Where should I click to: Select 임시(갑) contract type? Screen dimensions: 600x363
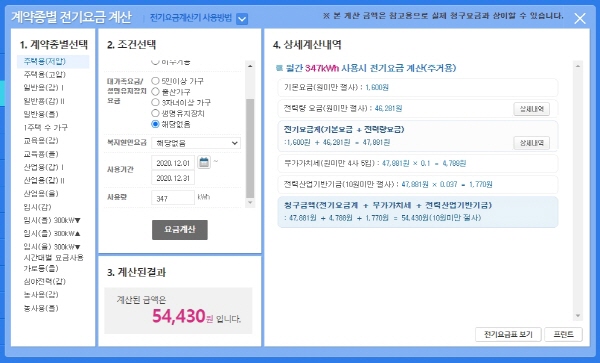(x=38, y=207)
